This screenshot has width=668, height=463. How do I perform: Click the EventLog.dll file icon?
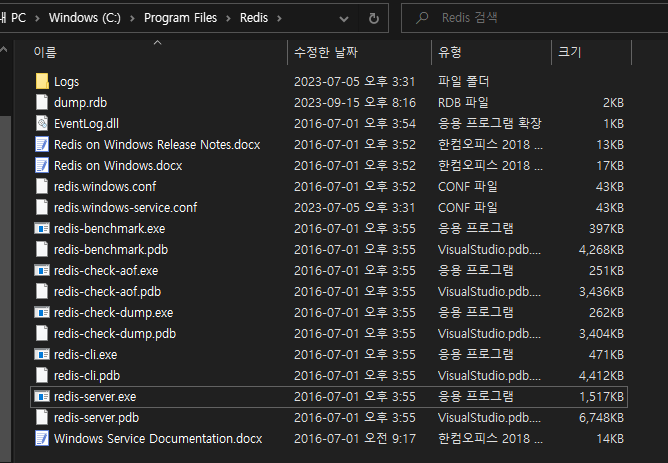point(42,124)
